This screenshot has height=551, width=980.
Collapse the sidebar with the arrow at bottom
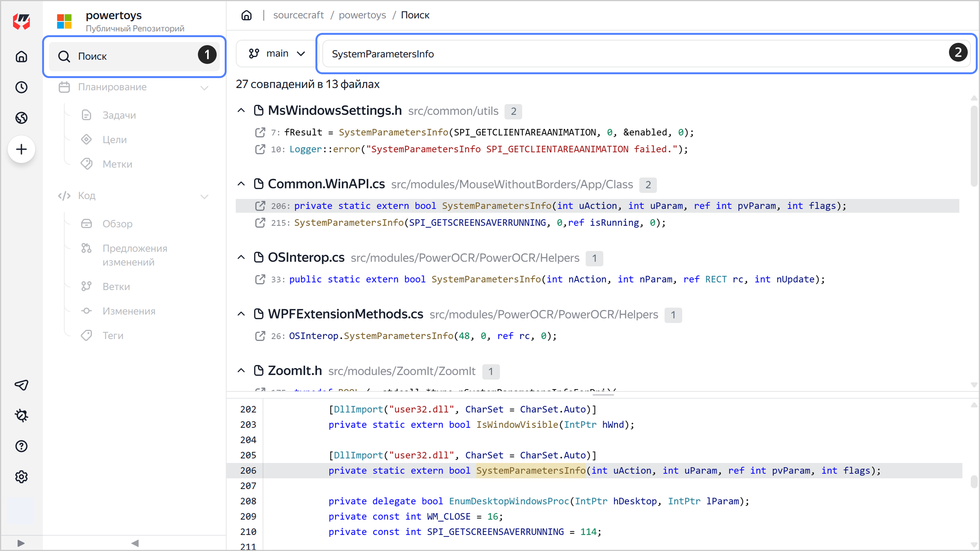(x=135, y=543)
